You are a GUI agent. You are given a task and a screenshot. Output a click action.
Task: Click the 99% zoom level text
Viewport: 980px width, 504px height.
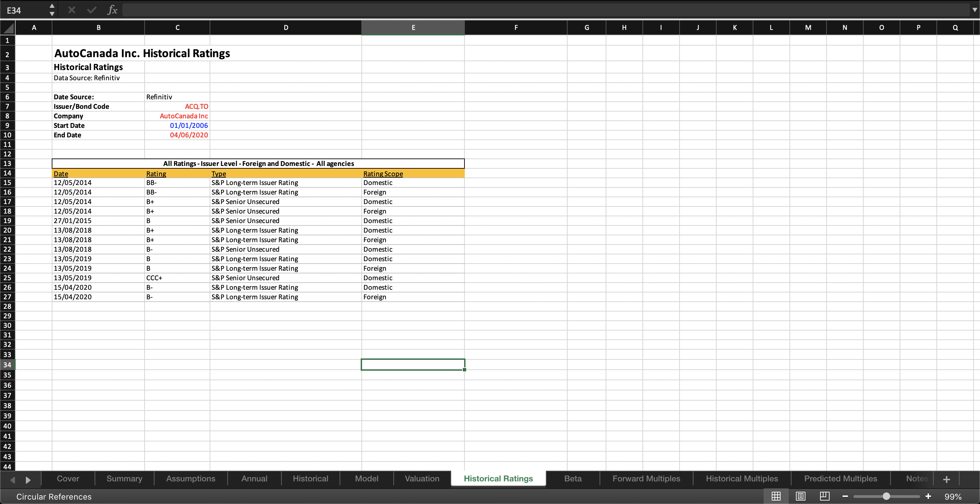point(953,497)
